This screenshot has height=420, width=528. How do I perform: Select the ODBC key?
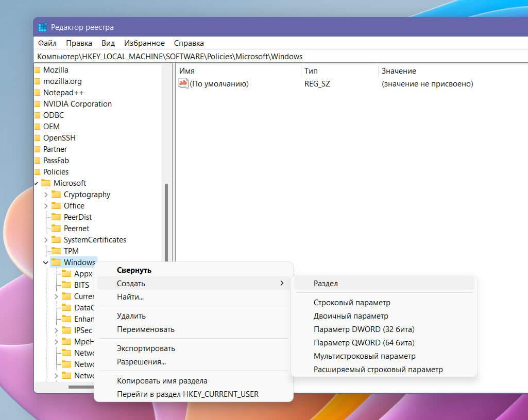53,115
